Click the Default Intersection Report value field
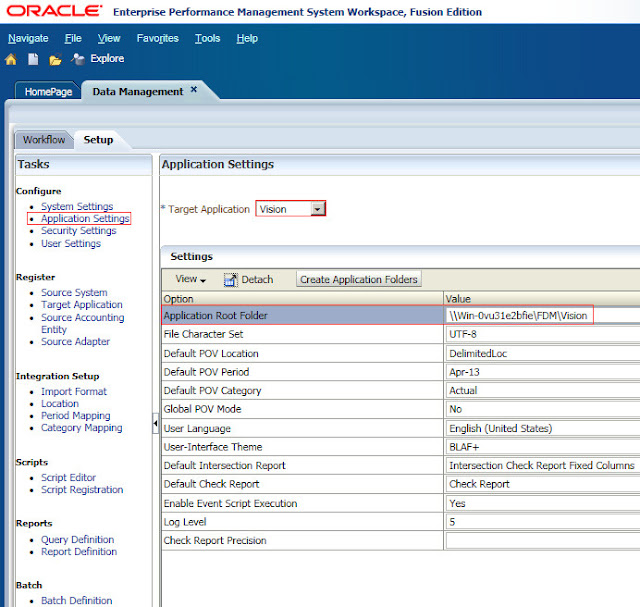Viewport: 640px width, 607px height. pyautogui.click(x=543, y=465)
